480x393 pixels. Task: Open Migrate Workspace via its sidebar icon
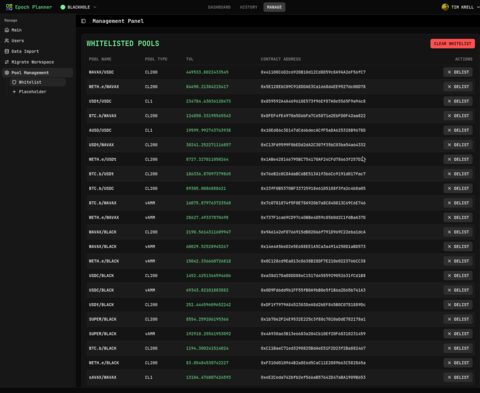pyautogui.click(x=7, y=62)
